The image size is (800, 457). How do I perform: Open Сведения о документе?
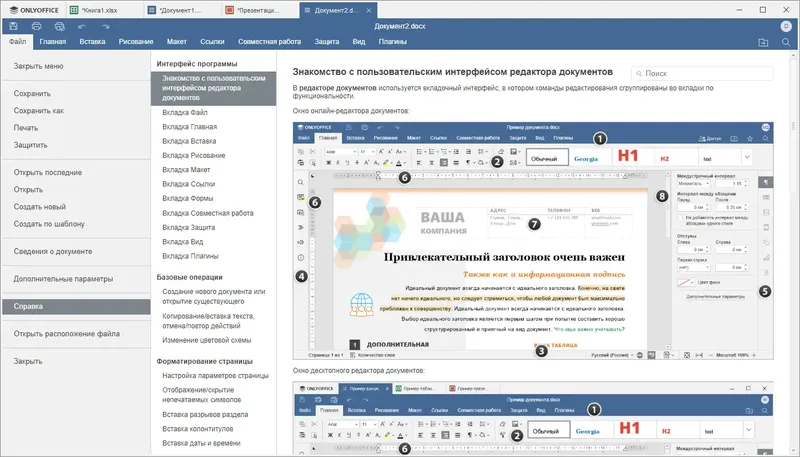coord(77,251)
